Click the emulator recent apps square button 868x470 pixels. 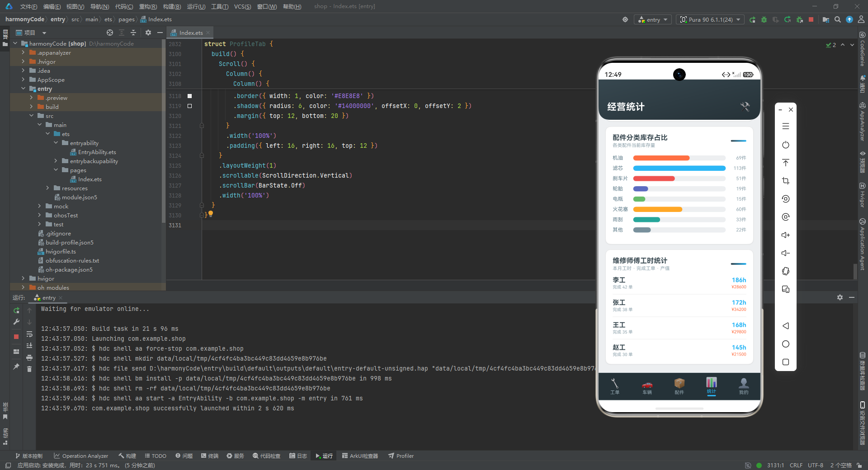(x=786, y=362)
